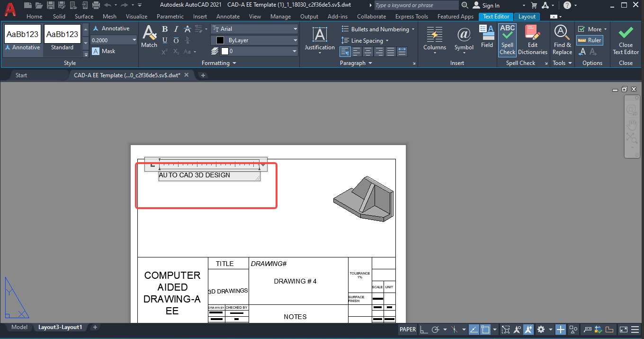This screenshot has width=644, height=339.
Task: Apply italic formatting to the text
Action: coord(176,29)
